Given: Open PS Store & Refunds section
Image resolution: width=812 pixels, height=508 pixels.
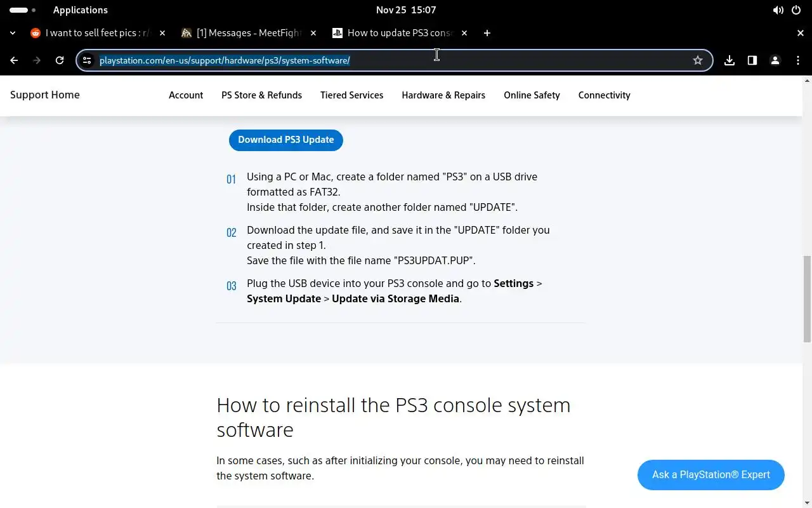Looking at the screenshot, I should [261, 95].
